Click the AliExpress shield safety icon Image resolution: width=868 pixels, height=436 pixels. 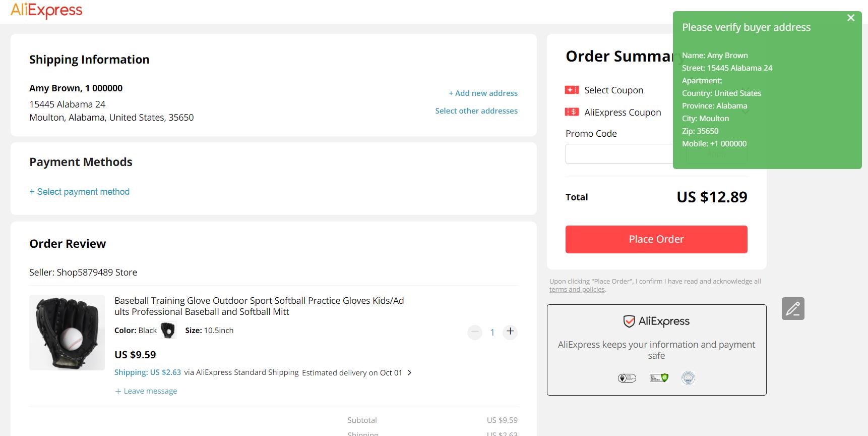(x=629, y=321)
